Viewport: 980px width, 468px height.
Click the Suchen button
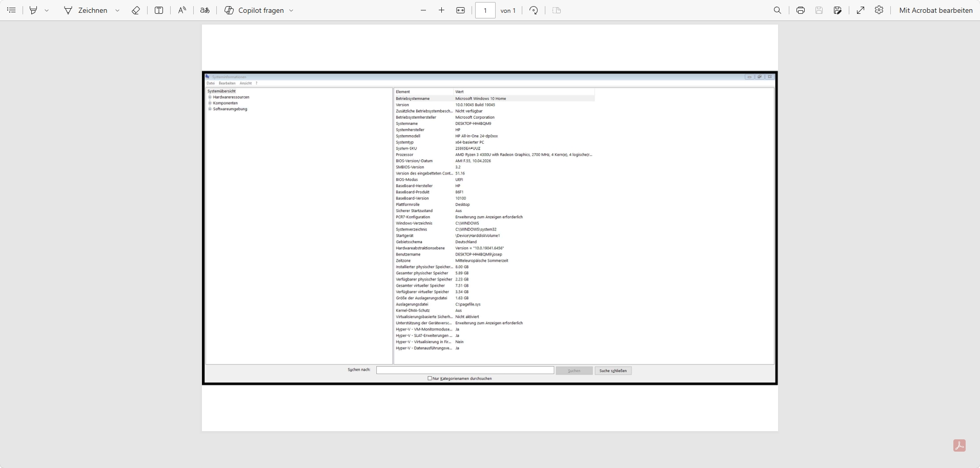point(574,371)
